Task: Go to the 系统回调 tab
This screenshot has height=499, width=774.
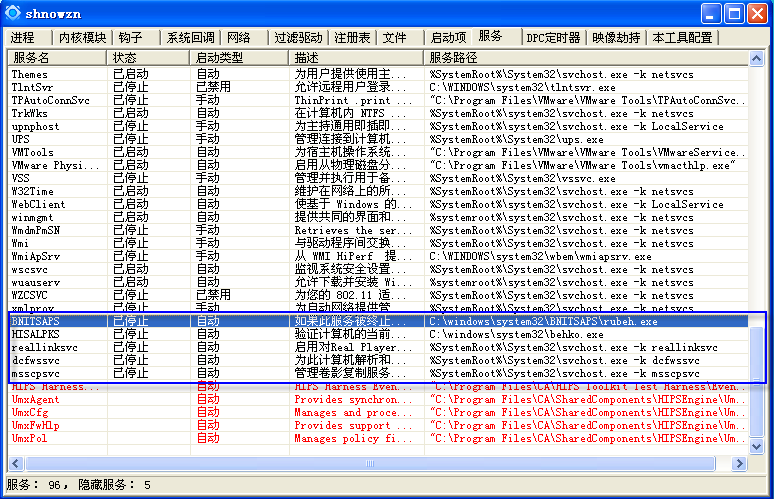Action: [x=191, y=38]
